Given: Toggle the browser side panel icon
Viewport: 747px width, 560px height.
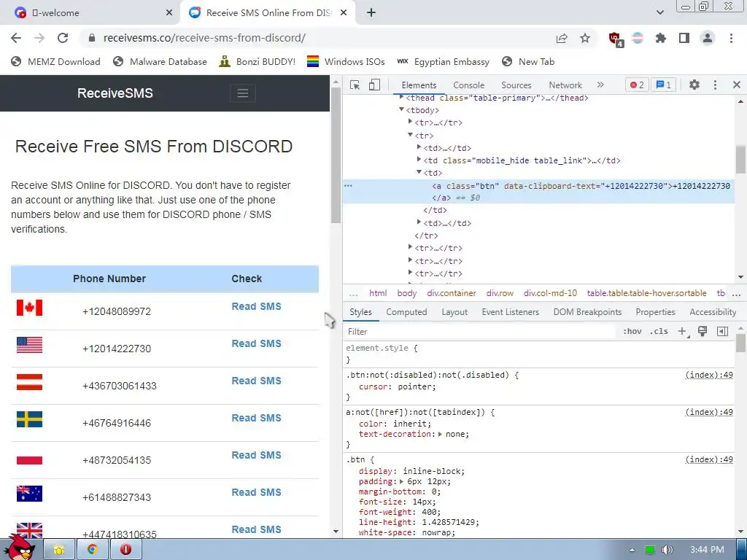Looking at the screenshot, I should click(x=684, y=38).
